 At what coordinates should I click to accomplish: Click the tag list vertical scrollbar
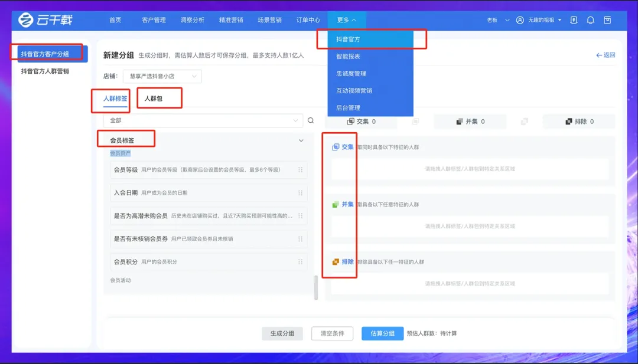(316, 287)
